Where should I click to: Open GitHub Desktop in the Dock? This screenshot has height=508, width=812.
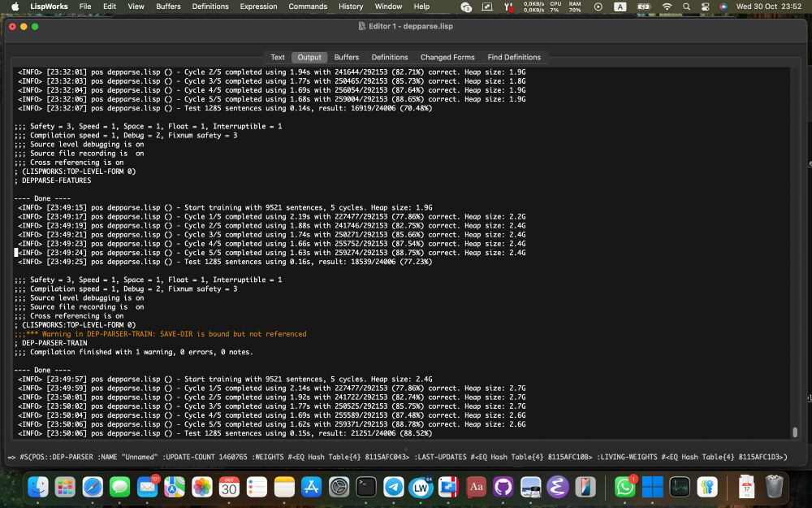(503, 487)
